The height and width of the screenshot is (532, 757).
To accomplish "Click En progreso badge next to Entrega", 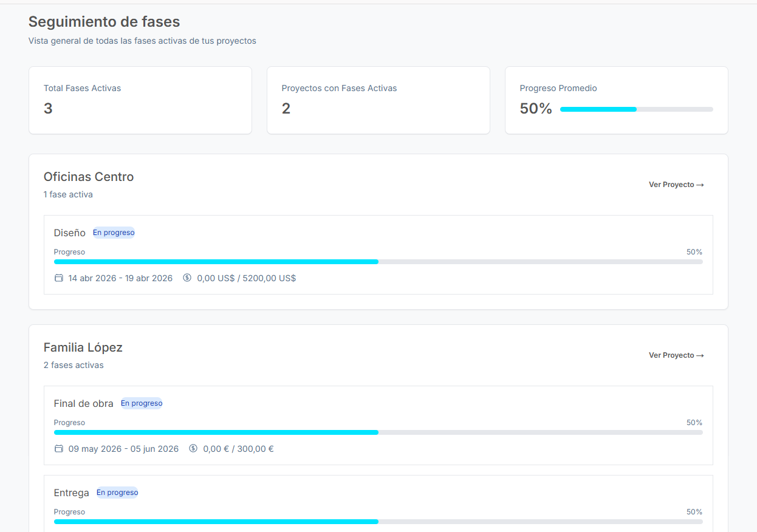I will pyautogui.click(x=117, y=493).
